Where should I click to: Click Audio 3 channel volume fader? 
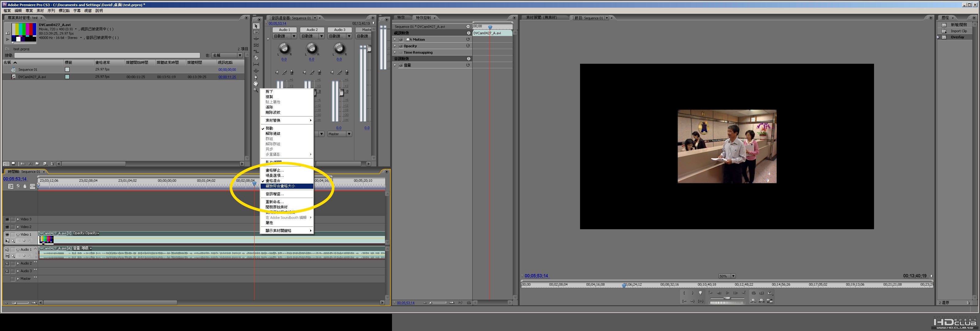click(341, 93)
